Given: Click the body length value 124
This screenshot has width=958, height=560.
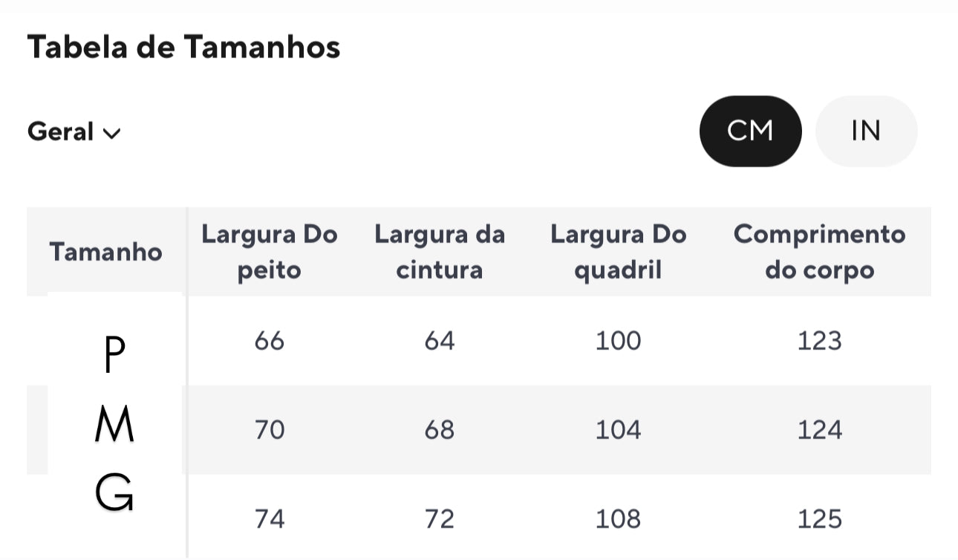Looking at the screenshot, I should (x=820, y=429).
